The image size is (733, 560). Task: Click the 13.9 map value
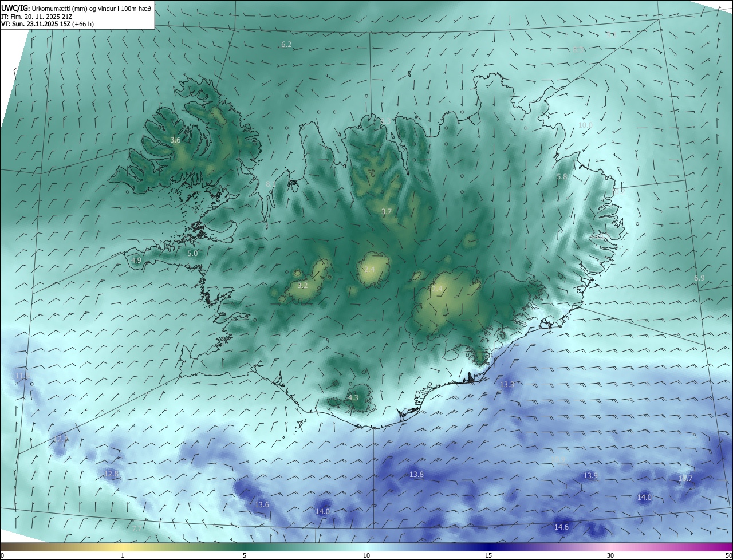point(590,475)
